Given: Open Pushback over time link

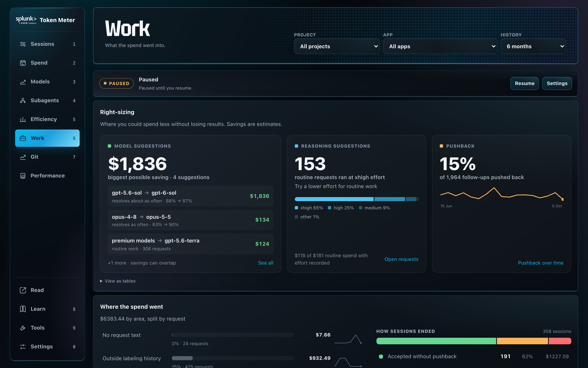Looking at the screenshot, I should click(x=541, y=263).
